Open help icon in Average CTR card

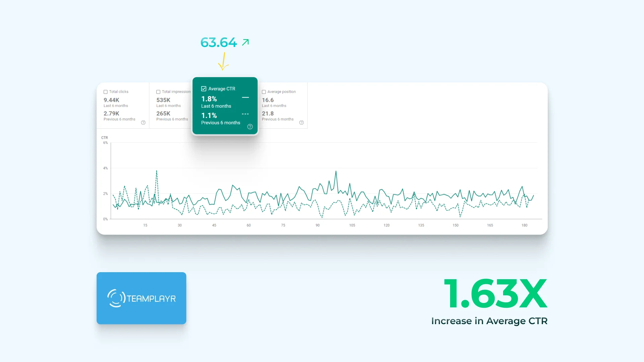coord(250,127)
